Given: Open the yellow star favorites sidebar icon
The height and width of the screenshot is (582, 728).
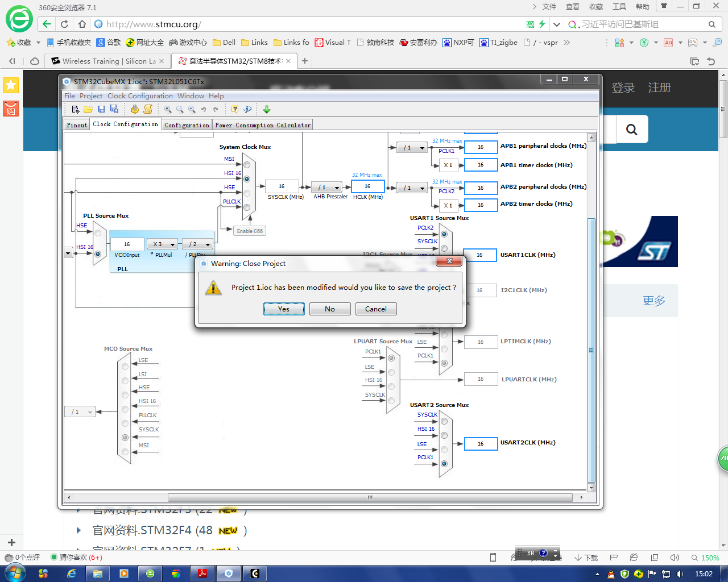Looking at the screenshot, I should pos(11,85).
